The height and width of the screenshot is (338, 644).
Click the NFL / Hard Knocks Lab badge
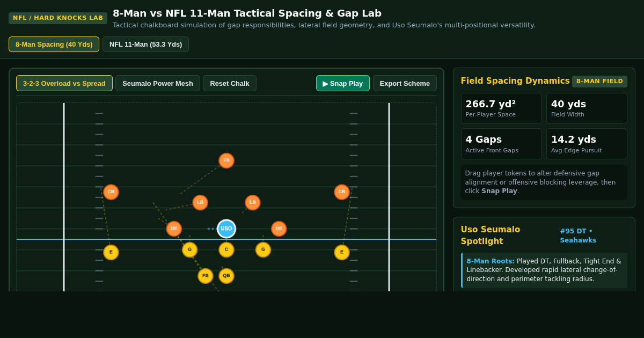[58, 18]
